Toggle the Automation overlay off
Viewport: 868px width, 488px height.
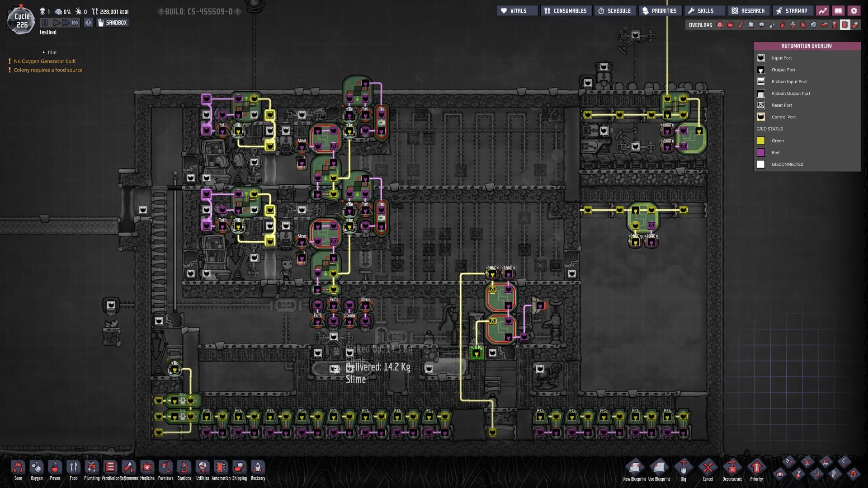[x=845, y=25]
